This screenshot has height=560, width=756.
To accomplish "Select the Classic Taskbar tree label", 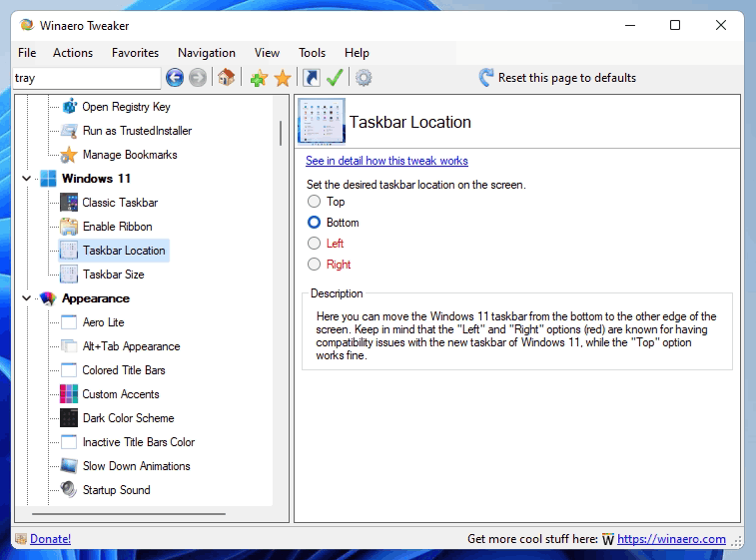I will [x=120, y=203].
